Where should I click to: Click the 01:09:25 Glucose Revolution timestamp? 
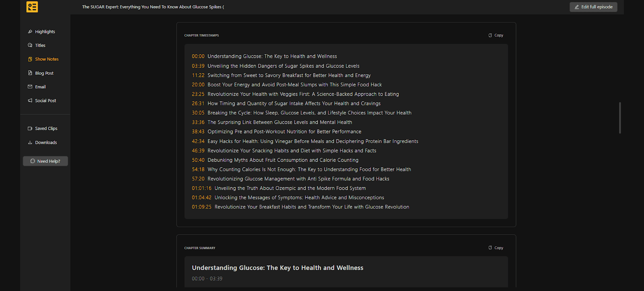[300, 207]
